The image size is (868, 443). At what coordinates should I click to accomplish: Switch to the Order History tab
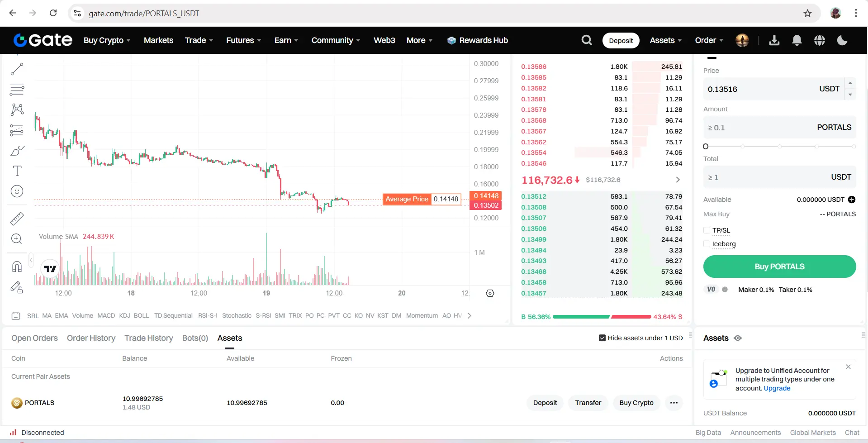[x=91, y=338]
